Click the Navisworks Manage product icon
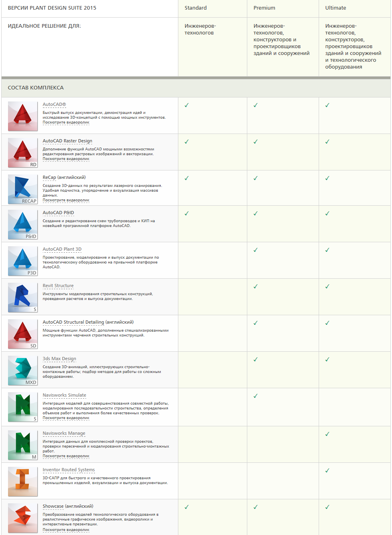The height and width of the screenshot is (535, 392). click(x=23, y=445)
